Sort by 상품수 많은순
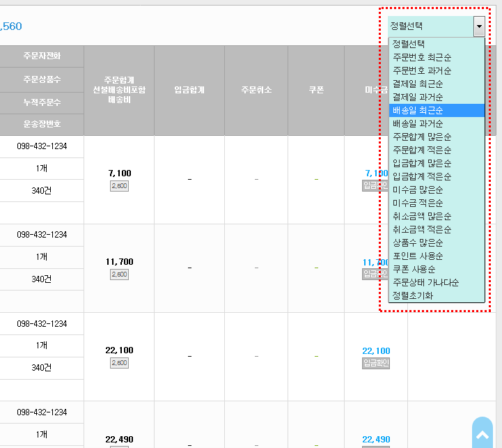Viewport: 502px width, 448px height. pos(417,242)
